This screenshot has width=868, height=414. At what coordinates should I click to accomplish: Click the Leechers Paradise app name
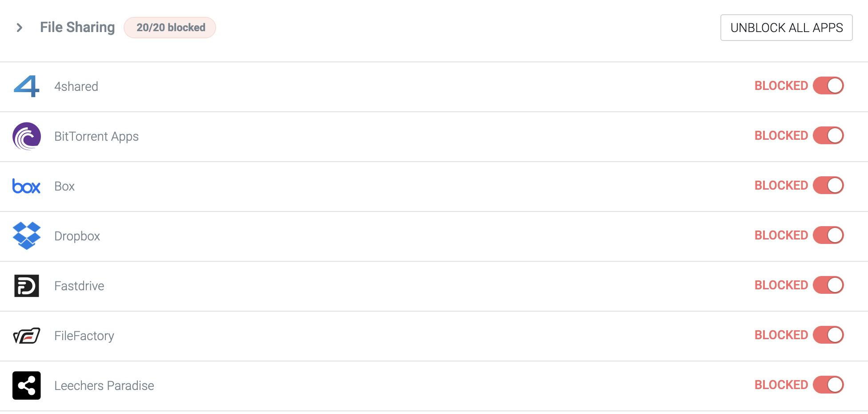[104, 386]
